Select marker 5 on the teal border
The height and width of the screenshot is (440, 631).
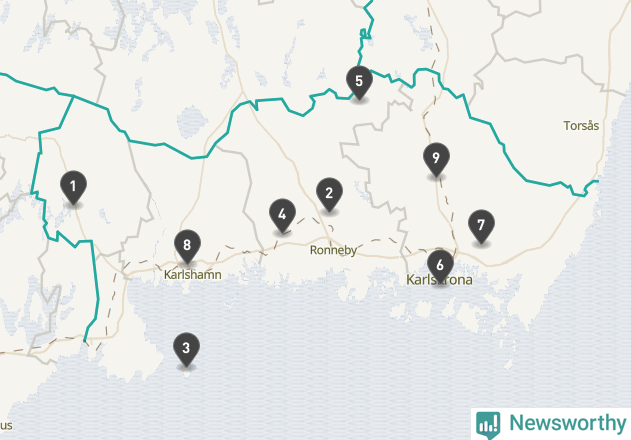pos(359,82)
